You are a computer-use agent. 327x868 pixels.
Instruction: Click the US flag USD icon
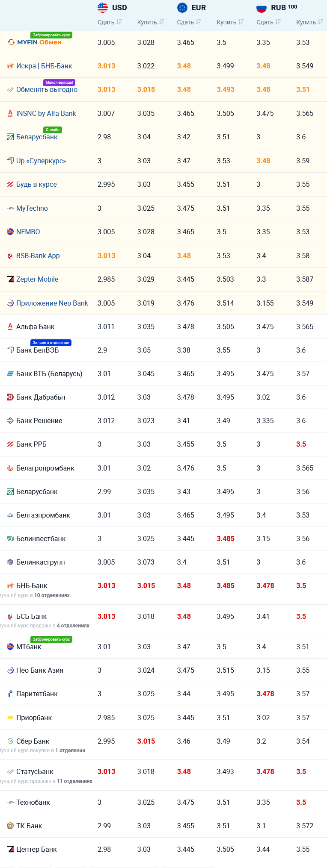point(103,8)
